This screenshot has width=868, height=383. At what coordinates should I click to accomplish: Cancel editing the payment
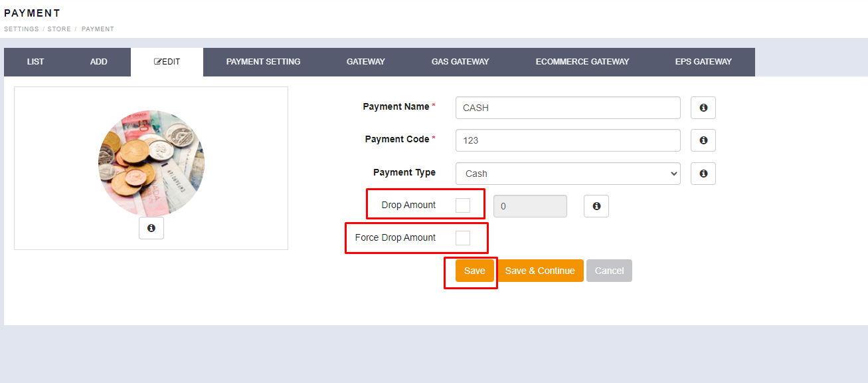(609, 271)
